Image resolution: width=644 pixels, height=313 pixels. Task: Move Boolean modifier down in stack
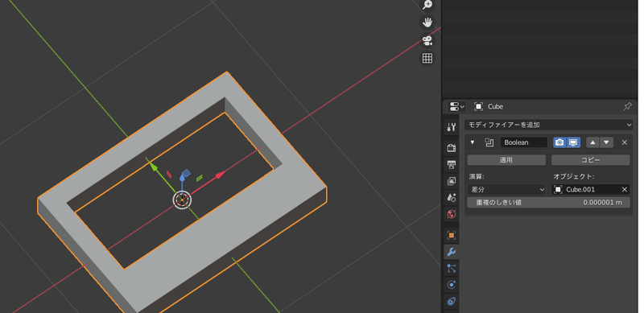coord(607,142)
